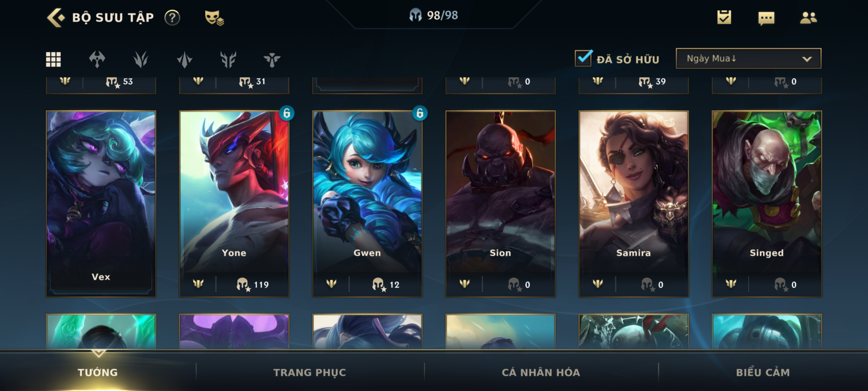Select the all-champions grid filter icon
This screenshot has height=391, width=868.
coord(53,59)
